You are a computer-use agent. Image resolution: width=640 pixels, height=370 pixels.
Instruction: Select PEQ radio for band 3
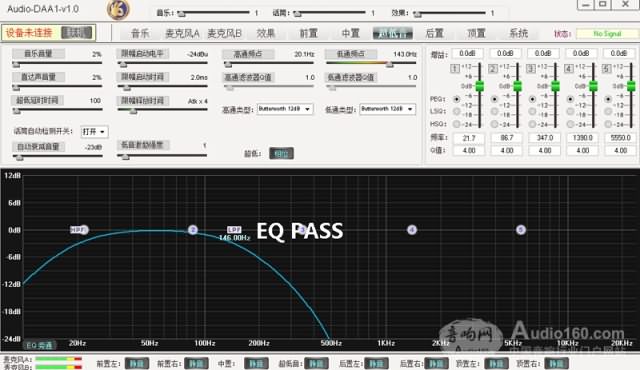point(532,99)
